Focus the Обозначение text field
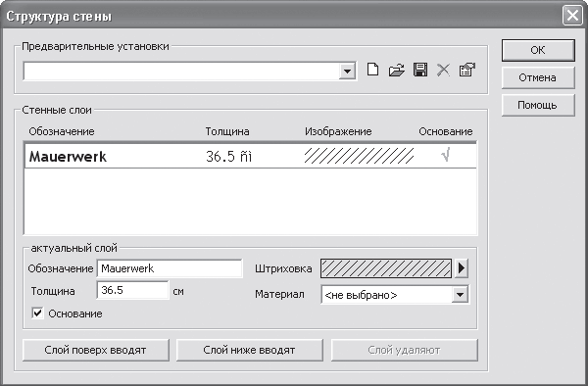This screenshot has height=386, width=588. (x=170, y=268)
